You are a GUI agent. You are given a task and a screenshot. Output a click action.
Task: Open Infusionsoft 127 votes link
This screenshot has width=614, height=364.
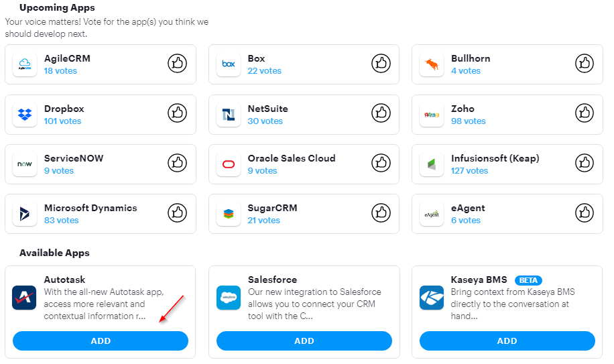pyautogui.click(x=469, y=171)
